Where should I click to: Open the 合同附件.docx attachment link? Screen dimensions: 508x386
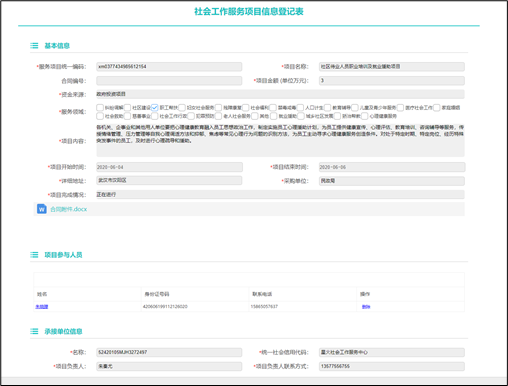(x=69, y=209)
